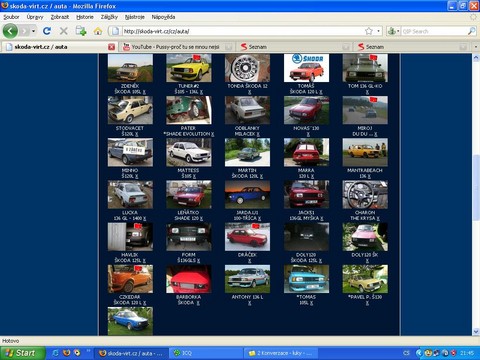Screen dimensions: 480x360
Task: Click the green Back navigation arrow
Action: [10, 31]
